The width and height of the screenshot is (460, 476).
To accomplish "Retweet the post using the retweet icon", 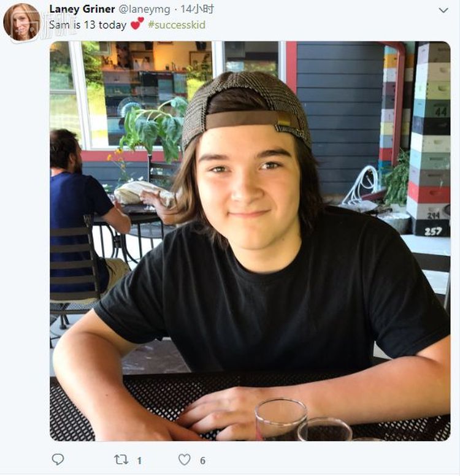I will click(x=121, y=459).
